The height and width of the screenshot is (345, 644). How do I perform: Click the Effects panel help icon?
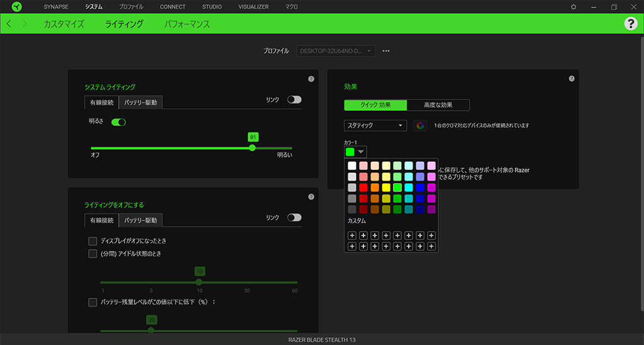click(571, 79)
